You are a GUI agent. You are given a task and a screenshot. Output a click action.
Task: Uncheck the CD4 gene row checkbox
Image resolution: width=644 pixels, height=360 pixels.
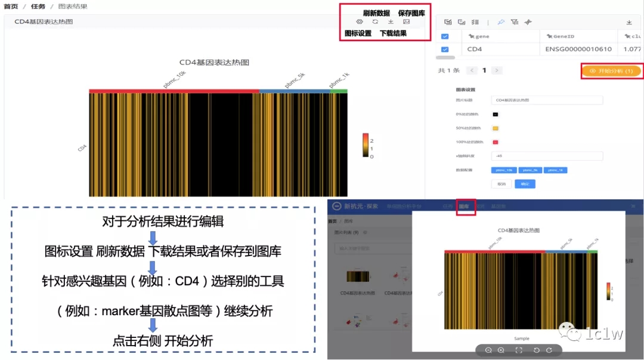tap(445, 50)
